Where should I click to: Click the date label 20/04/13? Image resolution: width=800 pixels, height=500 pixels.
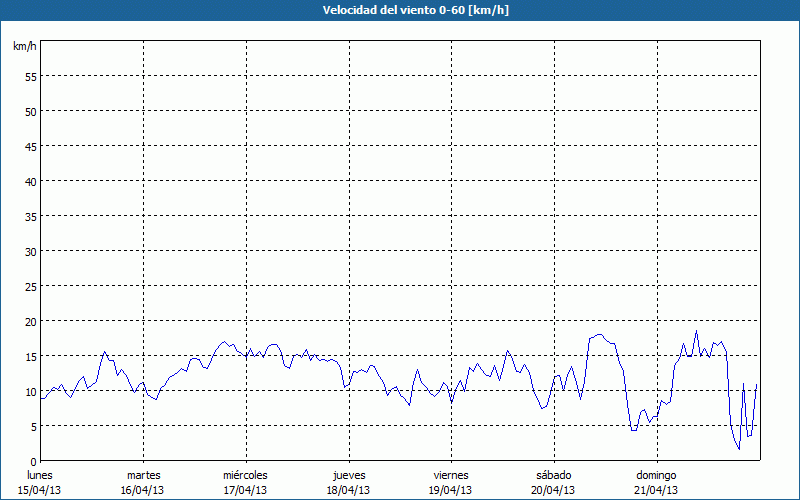[x=553, y=490]
